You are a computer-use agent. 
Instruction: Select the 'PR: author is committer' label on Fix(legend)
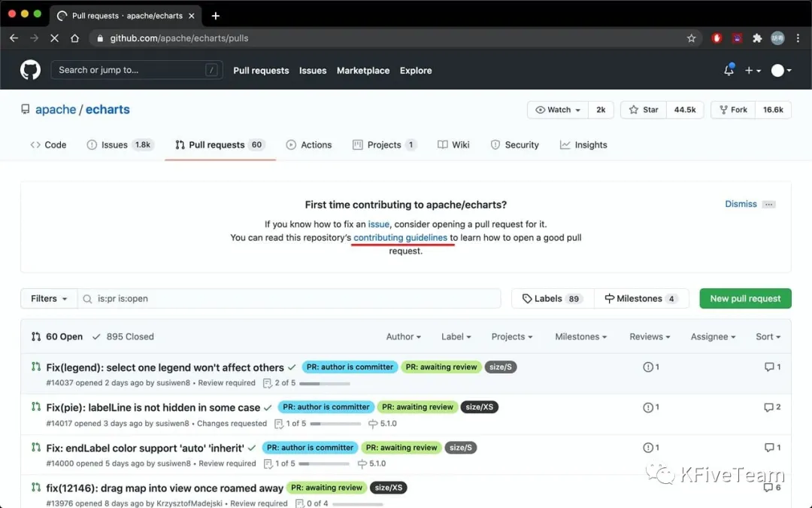(x=350, y=367)
